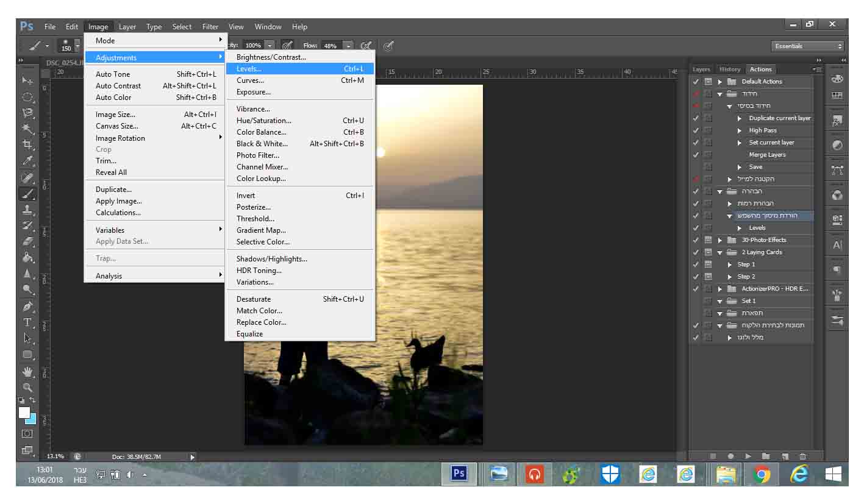Play the selected action
Image resolution: width=864 pixels, height=504 pixels.
tap(748, 456)
